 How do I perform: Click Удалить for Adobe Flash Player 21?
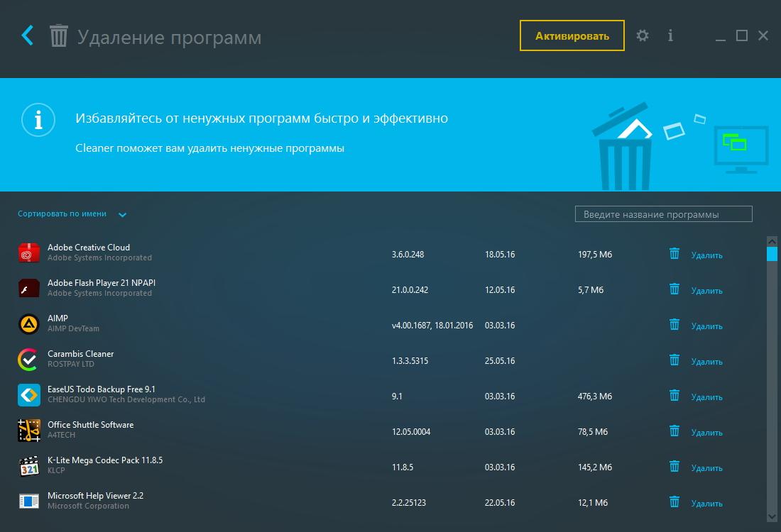click(706, 291)
